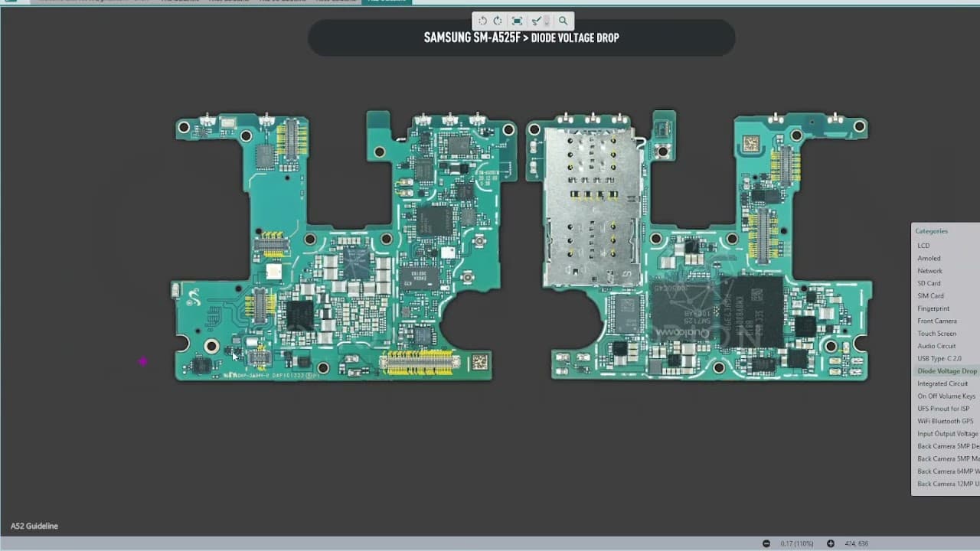Click the zoom in plus icon
This screenshot has height=551, width=980.
(831, 543)
